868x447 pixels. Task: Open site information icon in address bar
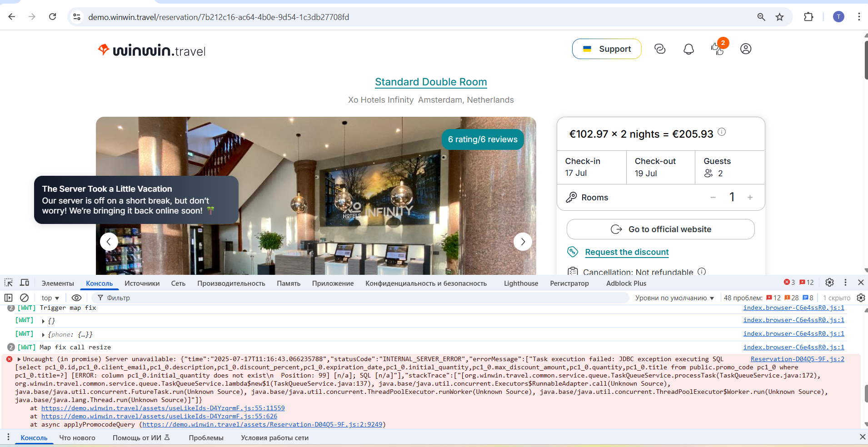[x=77, y=17]
